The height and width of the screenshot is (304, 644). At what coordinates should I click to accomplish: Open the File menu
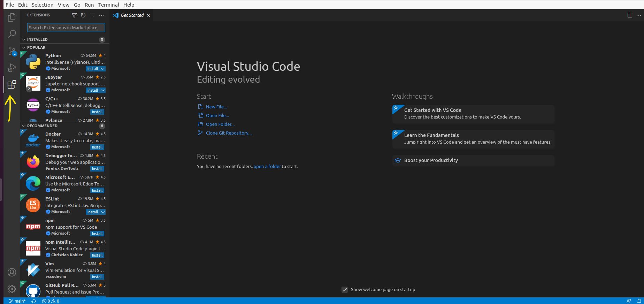(10, 5)
